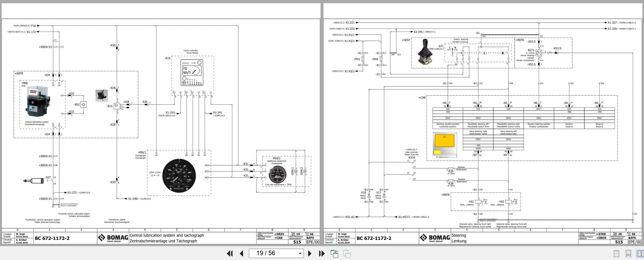This screenshot has width=644, height=260.
Task: Click the X1:321 reference label
Action: pyautogui.click(x=350, y=23)
